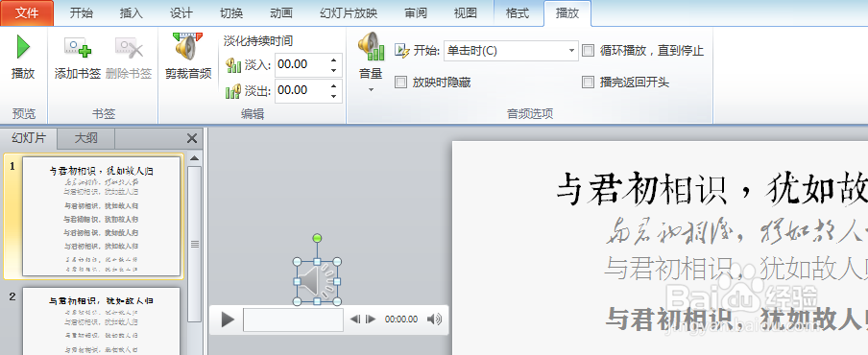
Task: Enable Hide During Show (放映时隐藏) checkbox
Action: 400,83
